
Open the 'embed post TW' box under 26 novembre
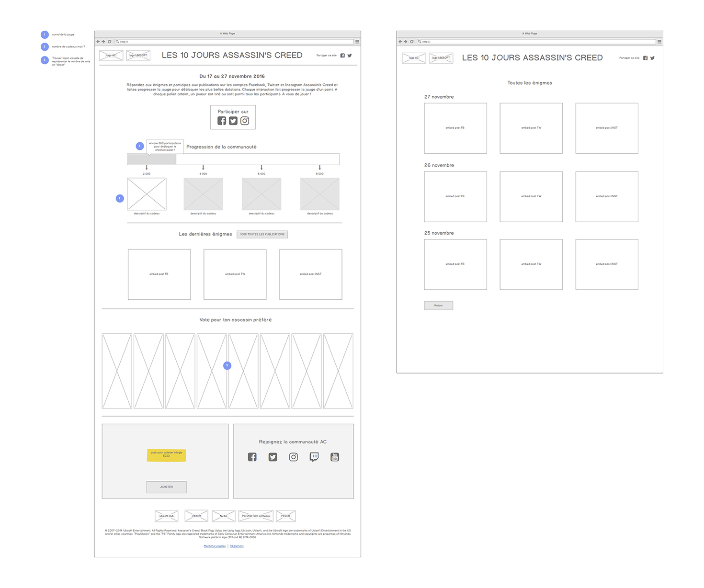tap(531, 197)
